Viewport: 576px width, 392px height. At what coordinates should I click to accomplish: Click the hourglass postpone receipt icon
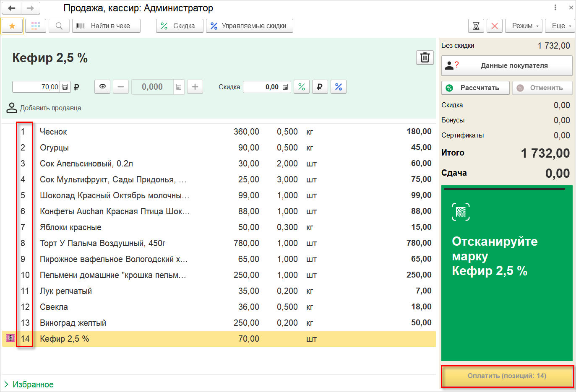pos(476,26)
